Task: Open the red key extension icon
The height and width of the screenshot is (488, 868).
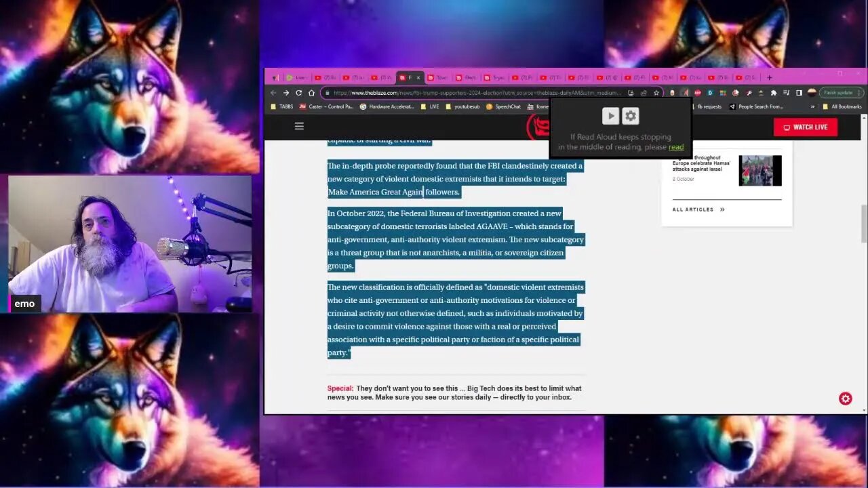Action: click(749, 93)
